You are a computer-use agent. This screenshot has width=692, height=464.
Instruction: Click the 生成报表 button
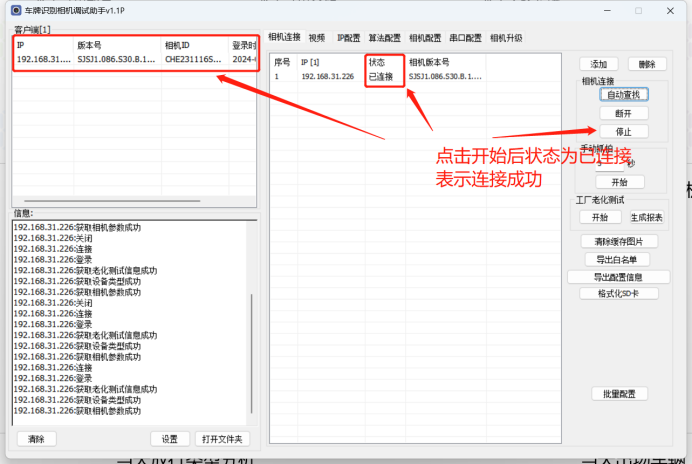[647, 217]
